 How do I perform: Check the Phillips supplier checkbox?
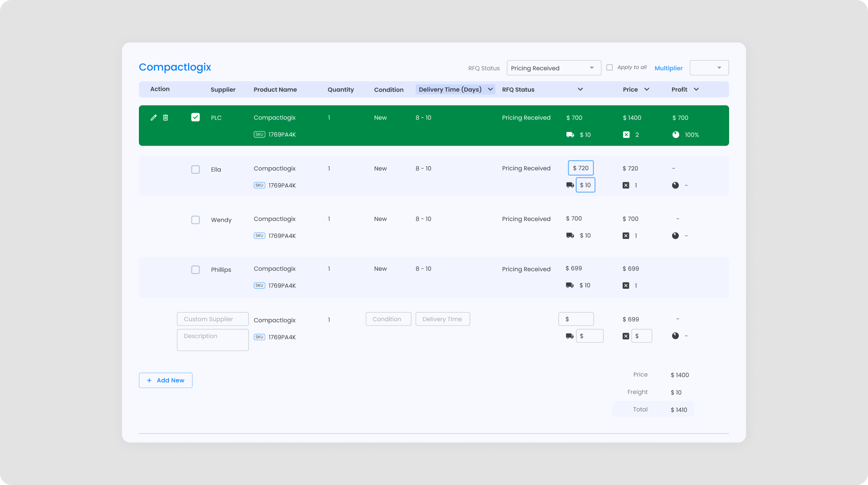[196, 270]
